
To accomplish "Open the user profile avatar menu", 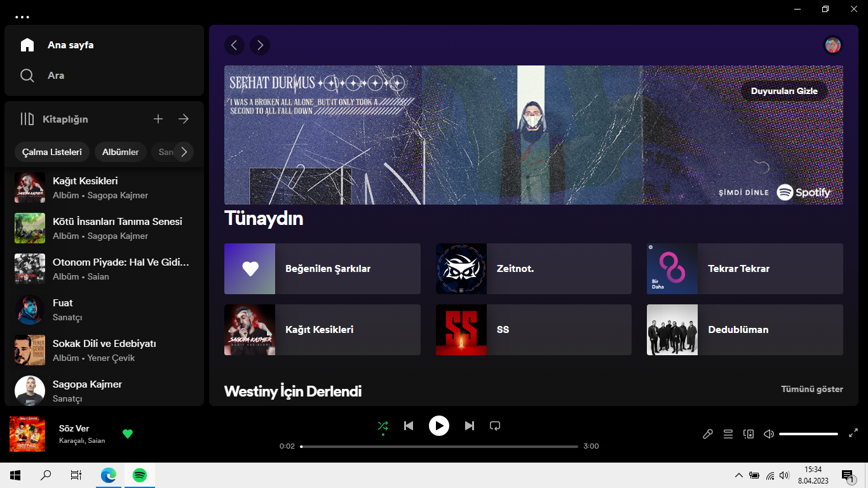I will (832, 45).
